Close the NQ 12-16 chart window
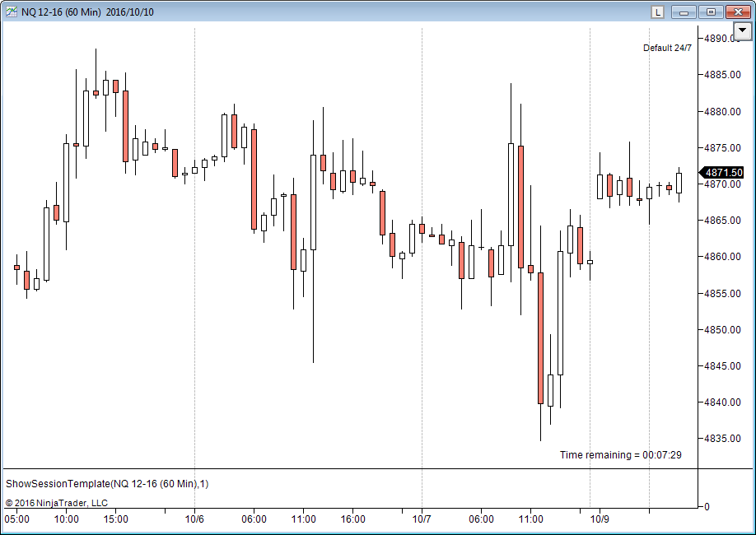The width and height of the screenshot is (756, 535). point(738,12)
